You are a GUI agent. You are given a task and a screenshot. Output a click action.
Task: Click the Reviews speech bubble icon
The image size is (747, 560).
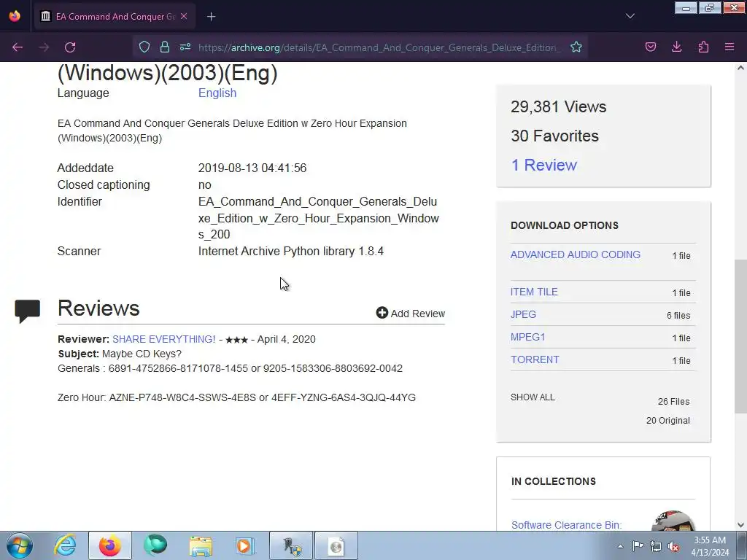pos(28,311)
